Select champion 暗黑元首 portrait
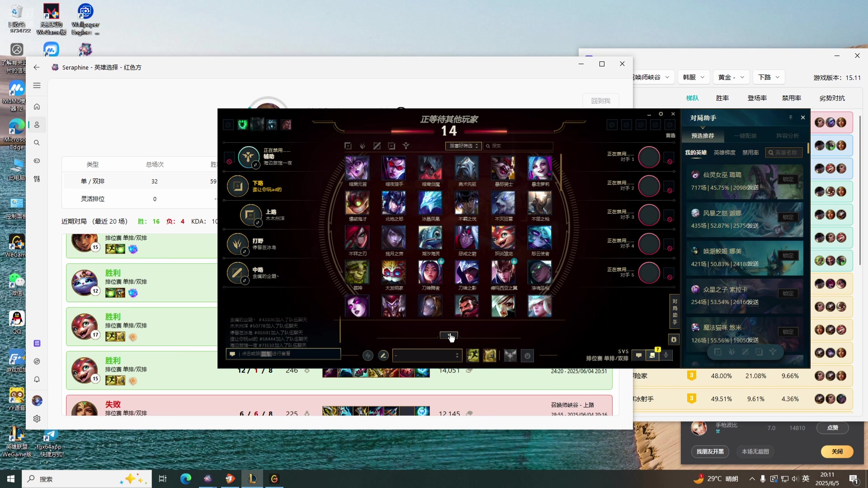The height and width of the screenshot is (488, 868). tap(357, 168)
